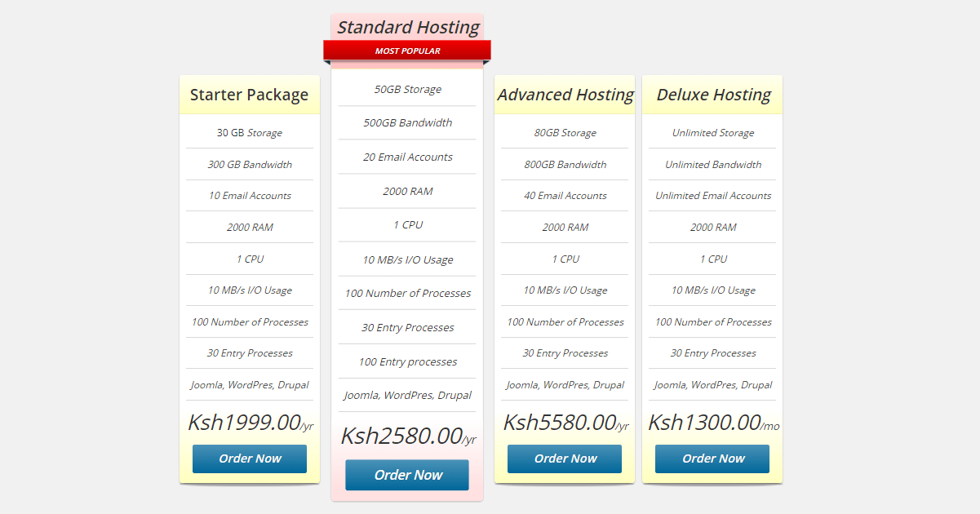Order the Deluxe Hosting plan
The width and height of the screenshot is (980, 514).
click(712, 459)
